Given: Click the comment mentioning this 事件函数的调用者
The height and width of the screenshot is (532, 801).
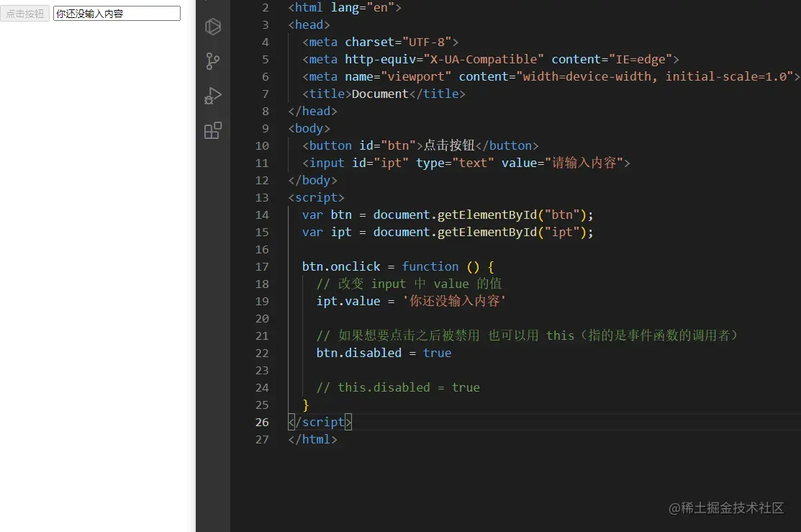Looking at the screenshot, I should click(528, 335).
